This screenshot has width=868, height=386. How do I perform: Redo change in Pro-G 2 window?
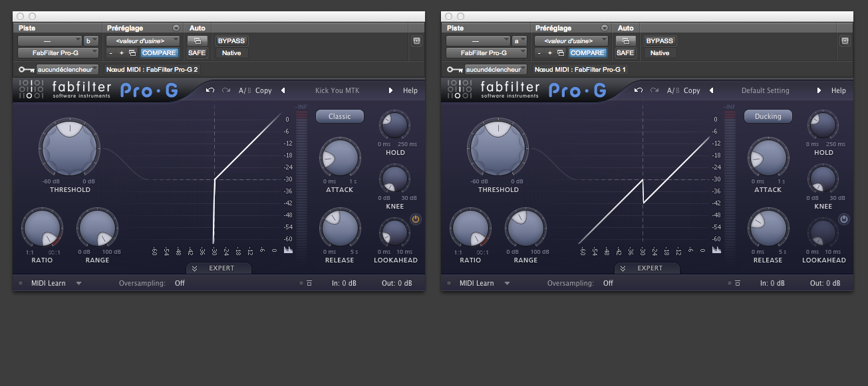click(x=226, y=90)
